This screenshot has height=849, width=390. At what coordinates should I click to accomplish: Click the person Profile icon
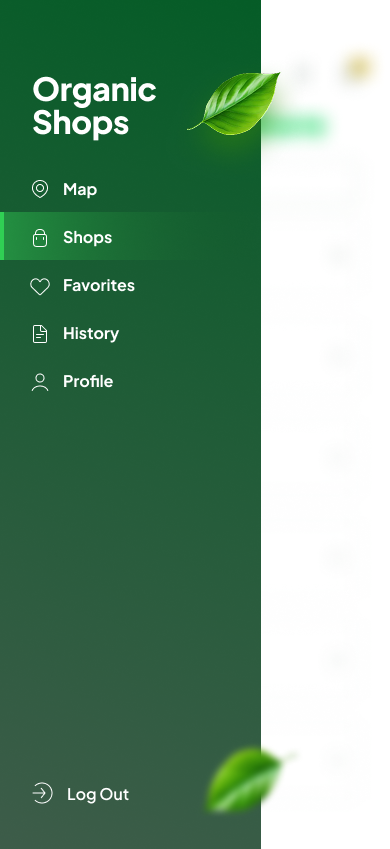point(40,382)
